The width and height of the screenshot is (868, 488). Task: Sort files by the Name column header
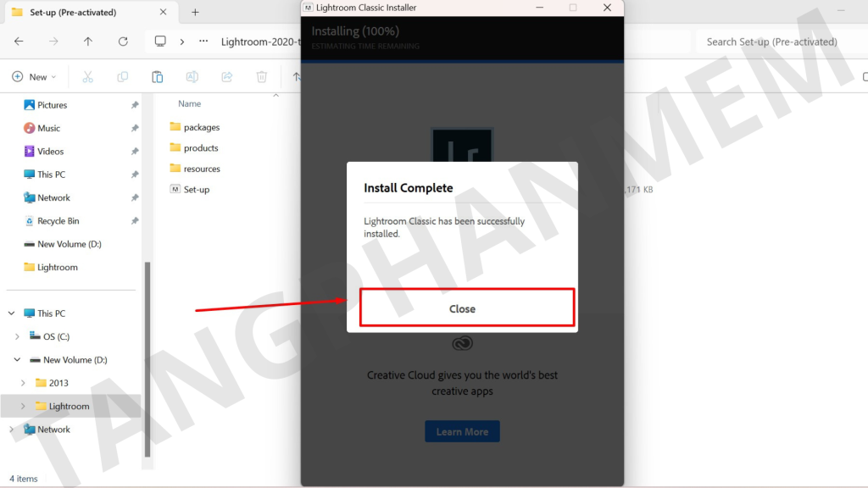coord(189,103)
